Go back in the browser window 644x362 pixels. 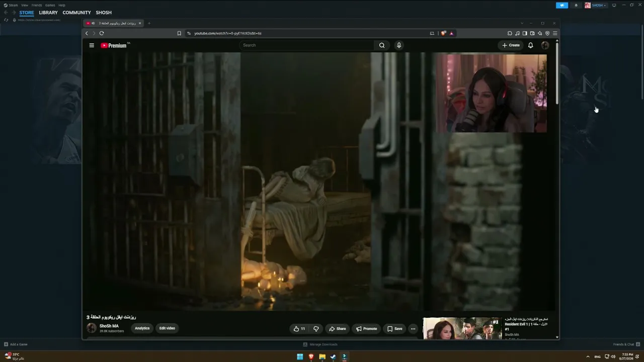coord(87,33)
